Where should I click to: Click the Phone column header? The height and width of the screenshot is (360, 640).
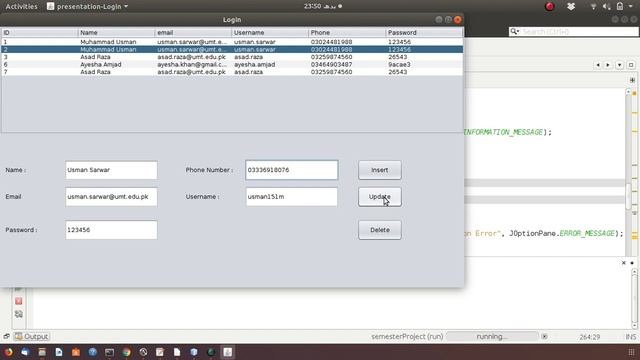point(347,33)
